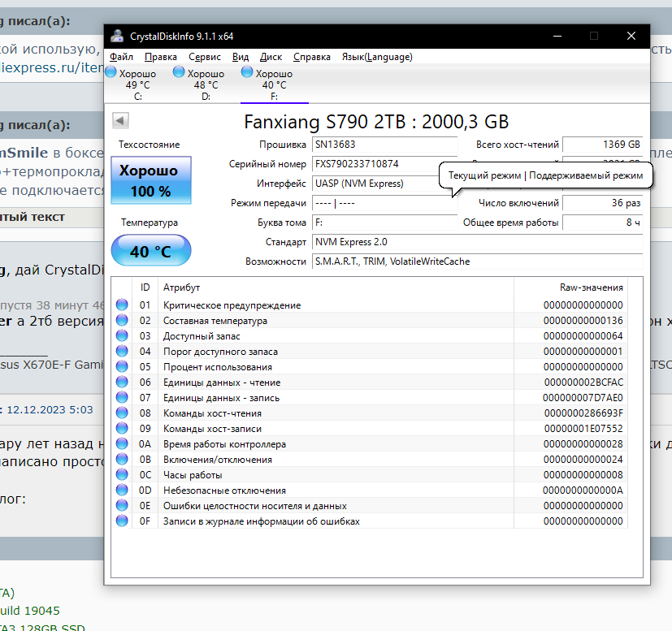Click the Режим передачи field
Viewport: 672px width, 631px height.
pyautogui.click(x=384, y=203)
